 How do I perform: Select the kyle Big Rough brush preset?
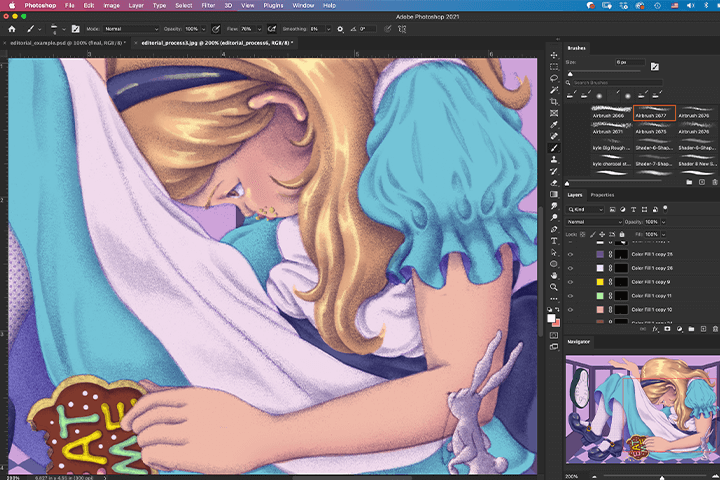(611, 144)
